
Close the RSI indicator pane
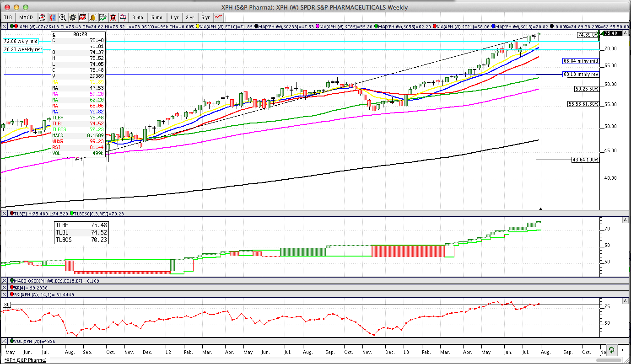(x=4, y=294)
